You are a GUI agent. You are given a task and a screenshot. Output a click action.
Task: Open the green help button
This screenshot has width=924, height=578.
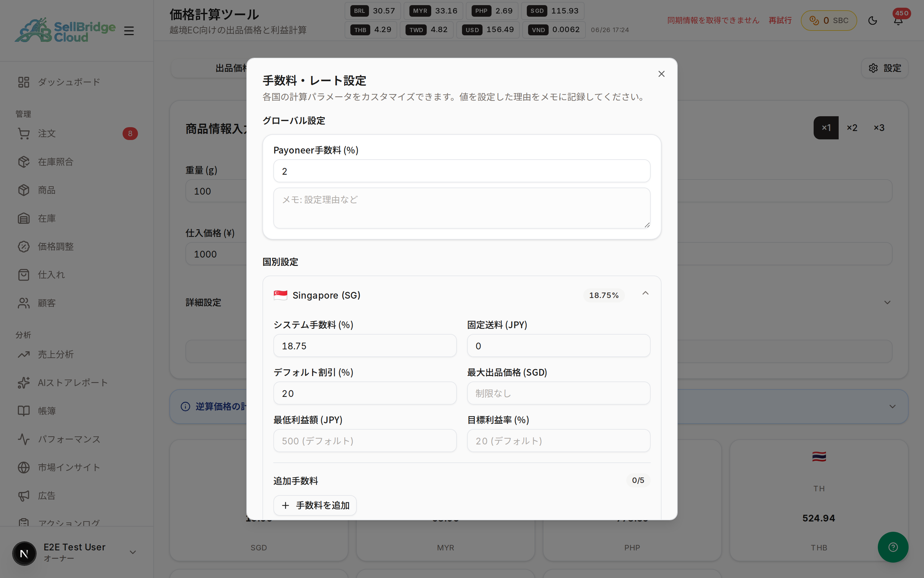click(x=893, y=547)
